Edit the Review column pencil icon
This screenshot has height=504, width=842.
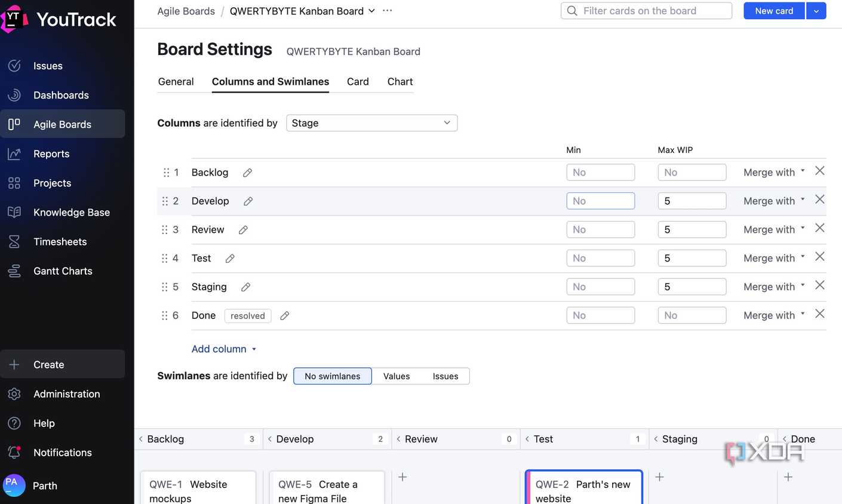[243, 230]
